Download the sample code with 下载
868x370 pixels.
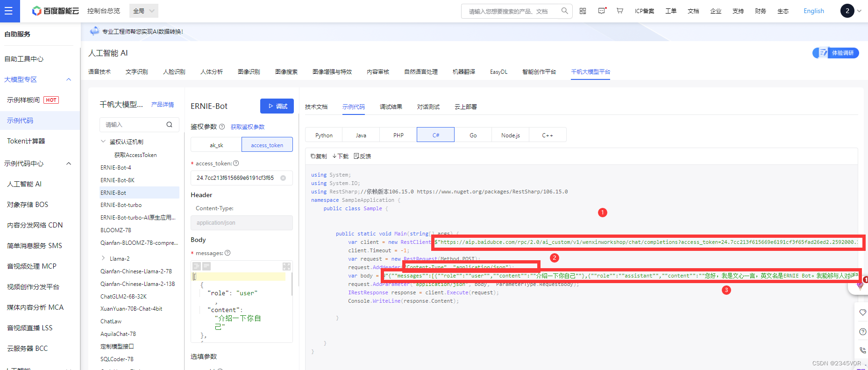(341, 156)
